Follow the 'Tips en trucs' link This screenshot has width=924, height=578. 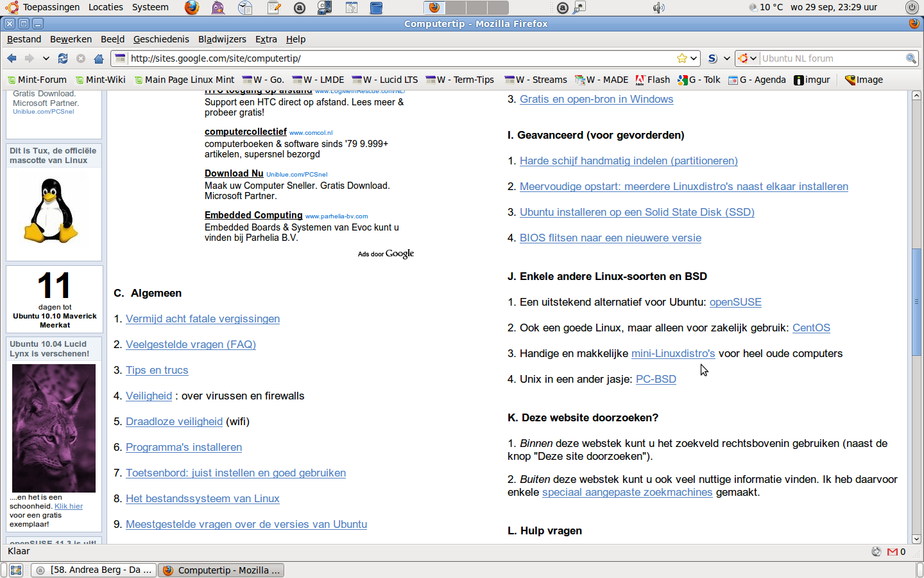tap(157, 371)
